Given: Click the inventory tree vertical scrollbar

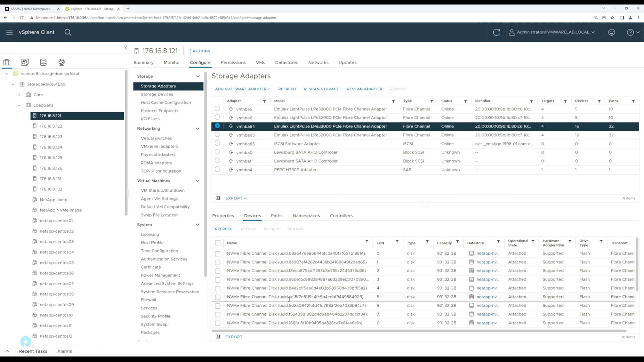Looking at the screenshot, I should pos(126,142).
